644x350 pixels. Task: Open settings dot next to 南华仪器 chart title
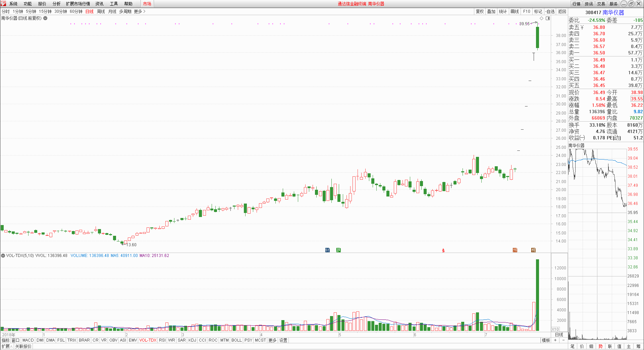tap(45, 18)
